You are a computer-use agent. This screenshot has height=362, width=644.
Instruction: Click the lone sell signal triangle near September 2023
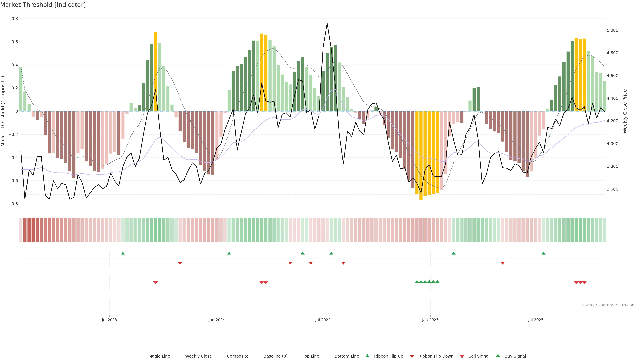tap(155, 283)
